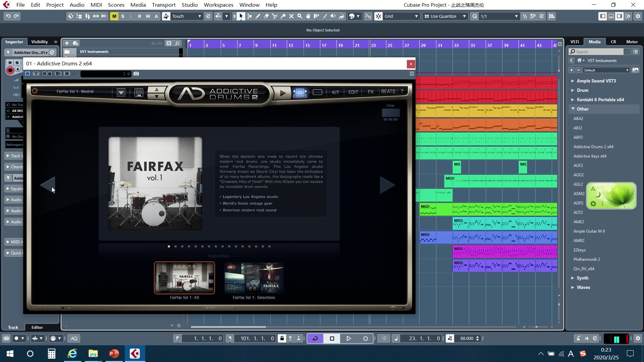Select the Draw pencil tool
Image resolution: width=644 pixels, height=362 pixels.
tap(258, 16)
